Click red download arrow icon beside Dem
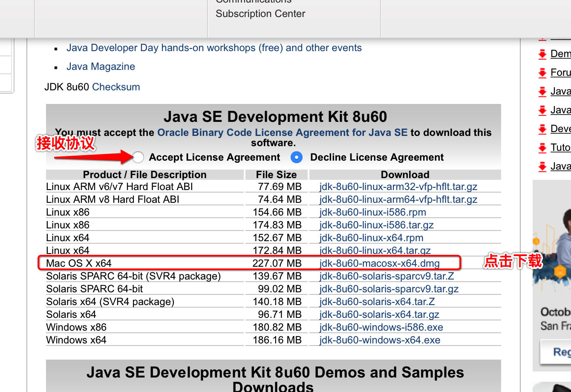This screenshot has height=392, width=571. 542,54
